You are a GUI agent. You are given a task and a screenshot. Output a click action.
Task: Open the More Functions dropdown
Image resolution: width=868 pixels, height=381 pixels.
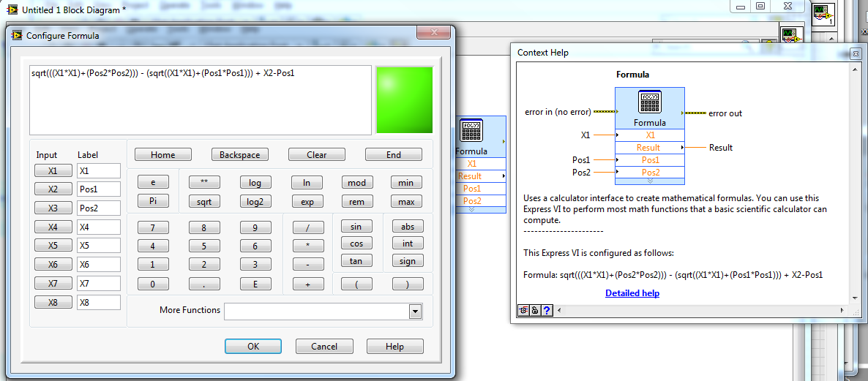tap(415, 312)
